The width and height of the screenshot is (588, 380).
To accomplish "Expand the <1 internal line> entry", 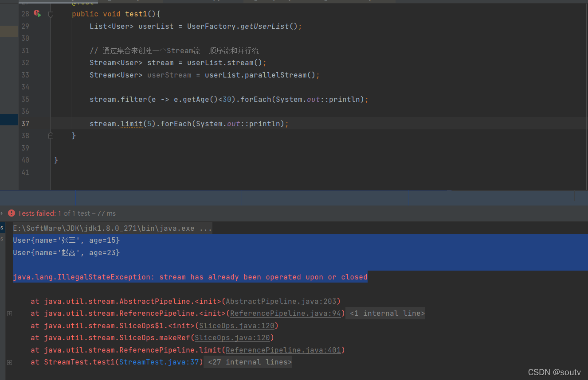I will (385, 313).
